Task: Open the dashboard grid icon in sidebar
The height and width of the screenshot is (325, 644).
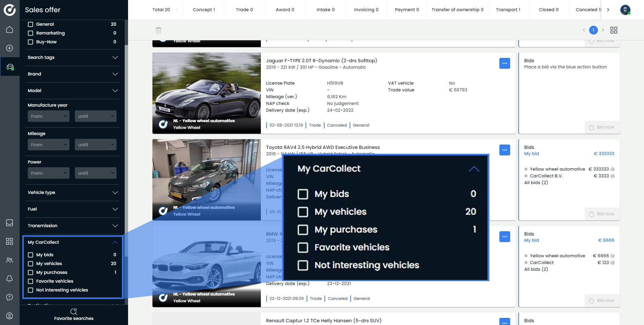Action: click(9, 241)
